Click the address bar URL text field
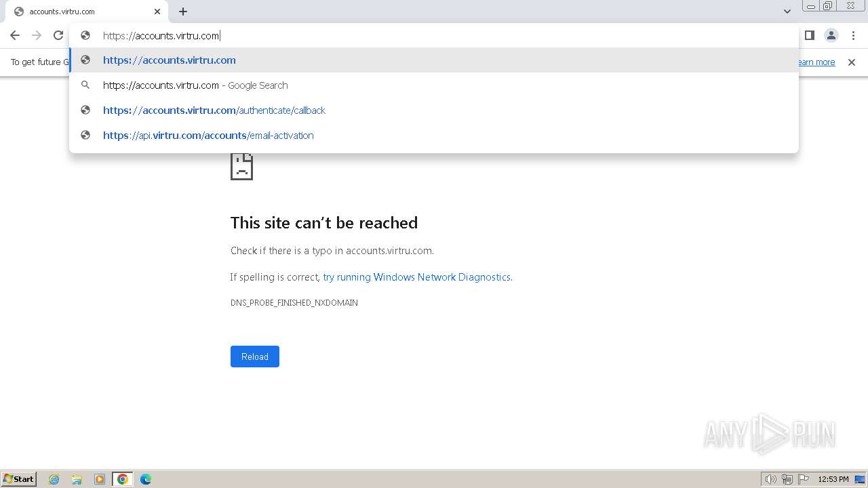Image resolution: width=868 pixels, height=488 pixels. (x=434, y=35)
